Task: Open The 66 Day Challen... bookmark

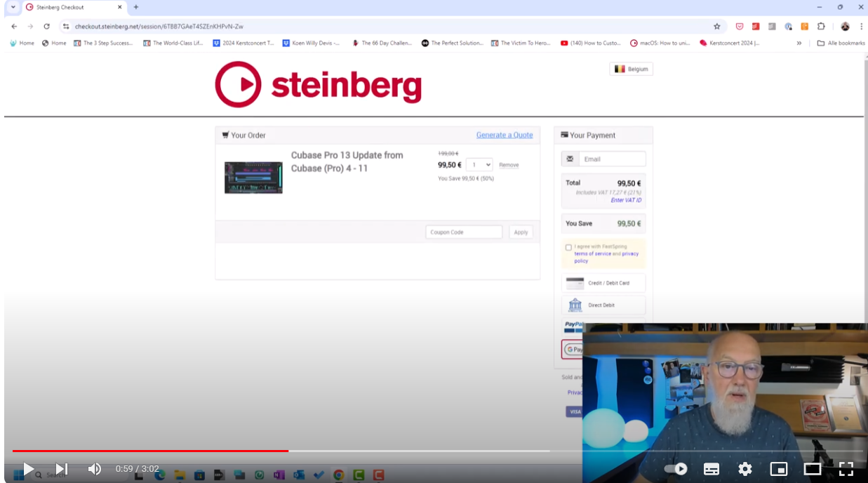Action: click(382, 43)
